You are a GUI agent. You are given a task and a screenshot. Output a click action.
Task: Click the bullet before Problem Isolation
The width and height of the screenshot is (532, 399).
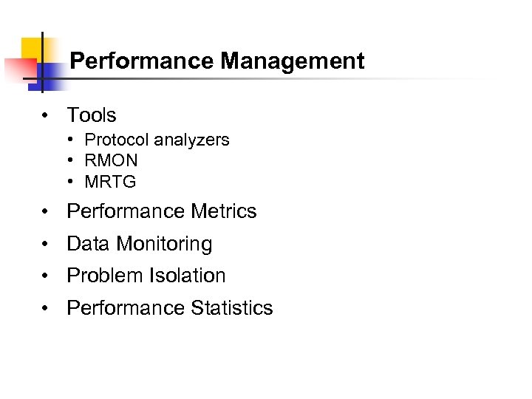pyautogui.click(x=46, y=276)
